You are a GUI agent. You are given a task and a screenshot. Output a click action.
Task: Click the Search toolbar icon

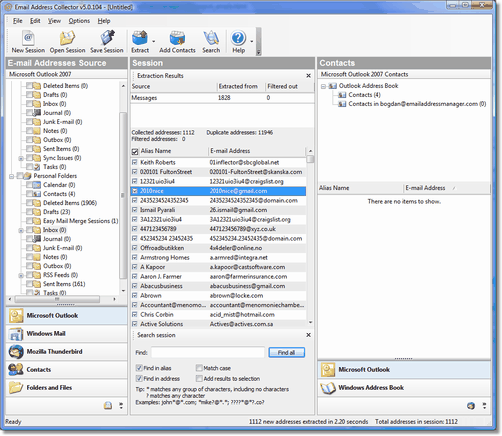tap(211, 38)
